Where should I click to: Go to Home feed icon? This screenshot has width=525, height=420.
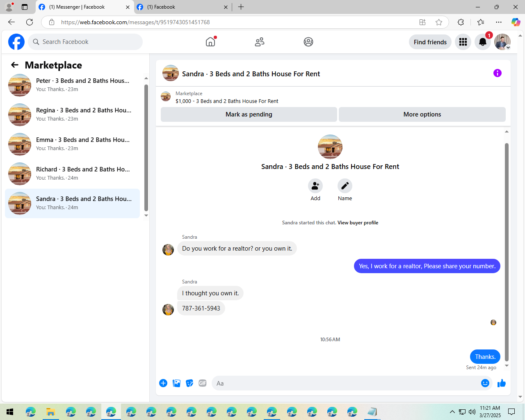point(210,42)
